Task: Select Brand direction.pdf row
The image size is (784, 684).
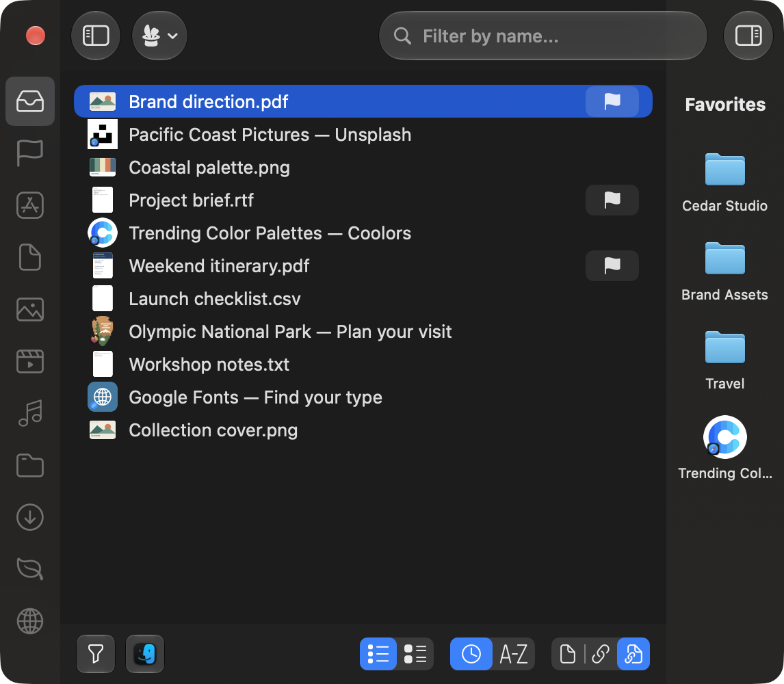Action: click(x=363, y=101)
